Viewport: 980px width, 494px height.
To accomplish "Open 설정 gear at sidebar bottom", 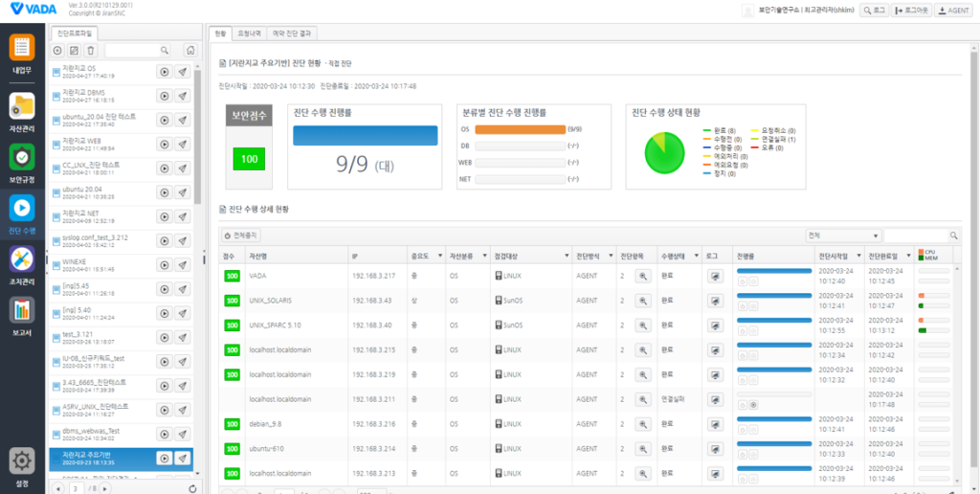I will (22, 464).
